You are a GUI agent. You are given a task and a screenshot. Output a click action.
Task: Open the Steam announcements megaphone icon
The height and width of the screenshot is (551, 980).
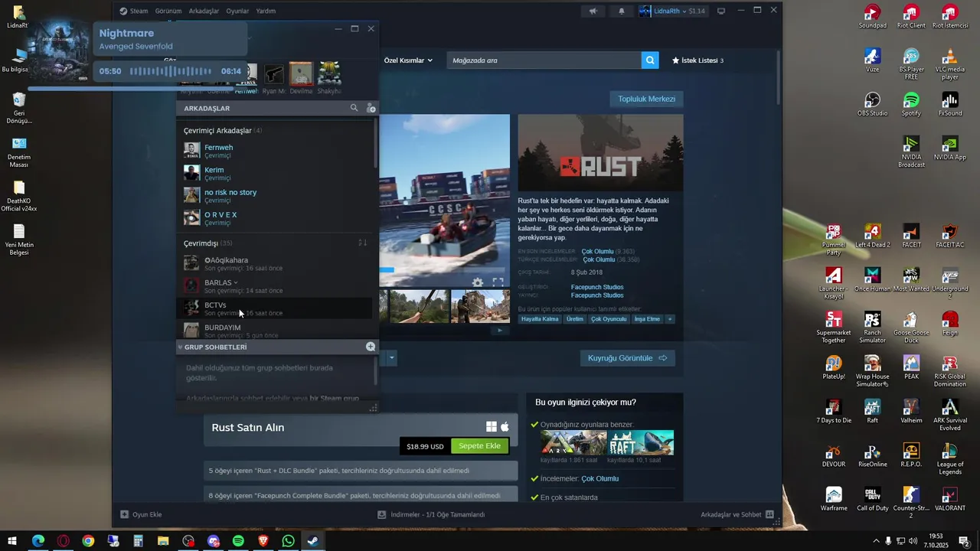click(593, 11)
